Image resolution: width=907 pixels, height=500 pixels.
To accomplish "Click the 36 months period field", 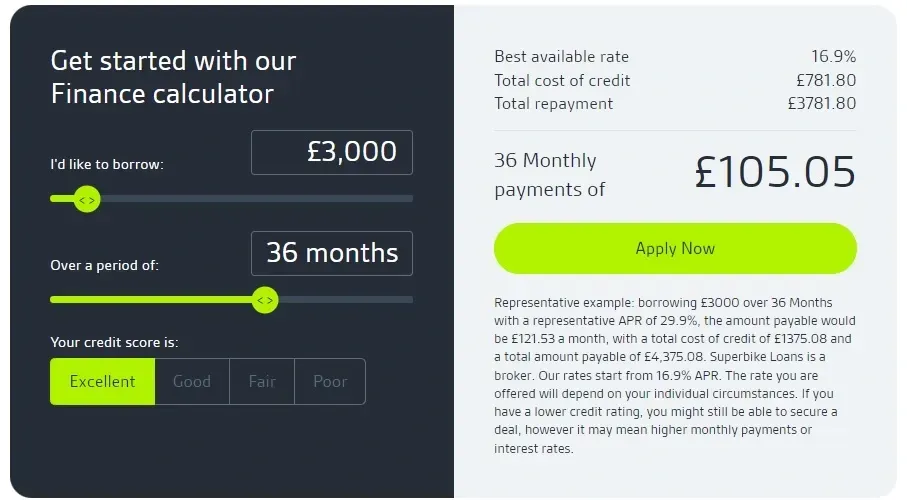I will tap(332, 253).
